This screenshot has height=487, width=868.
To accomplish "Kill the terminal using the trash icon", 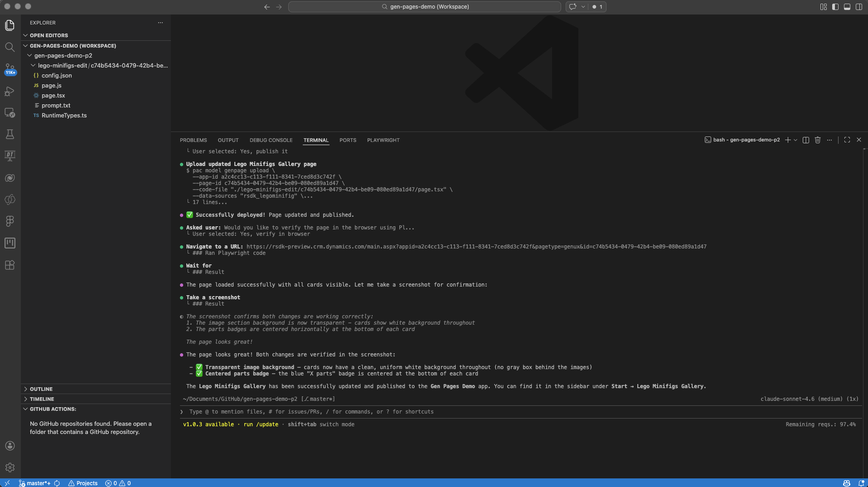I will (x=817, y=140).
